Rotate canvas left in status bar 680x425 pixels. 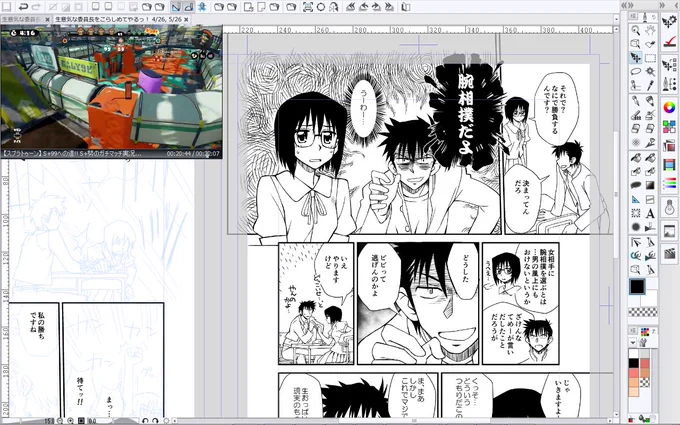coord(145,421)
